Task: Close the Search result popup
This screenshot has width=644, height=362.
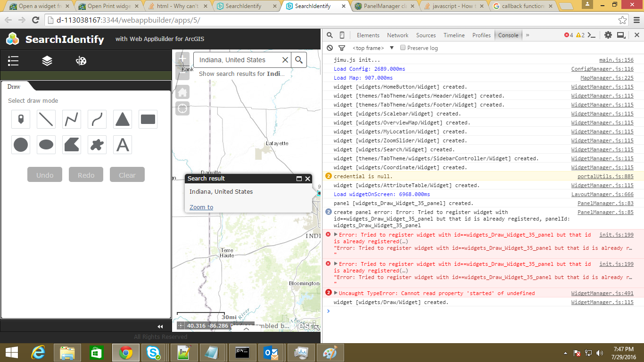Action: 308,179
